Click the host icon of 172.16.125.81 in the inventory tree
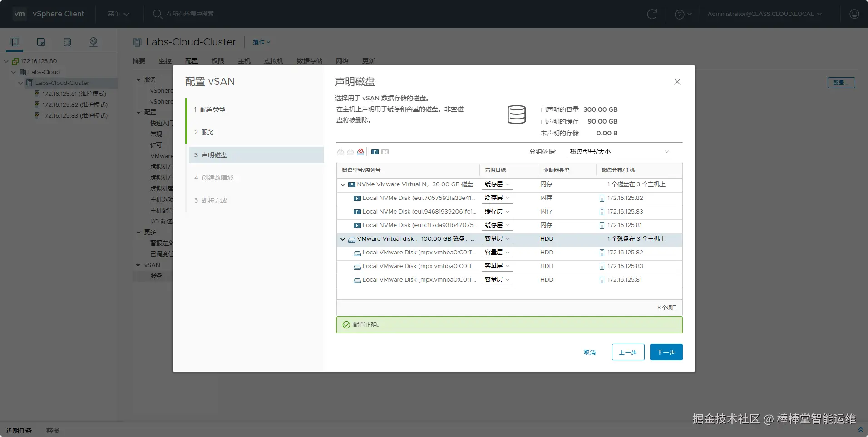 coord(37,94)
